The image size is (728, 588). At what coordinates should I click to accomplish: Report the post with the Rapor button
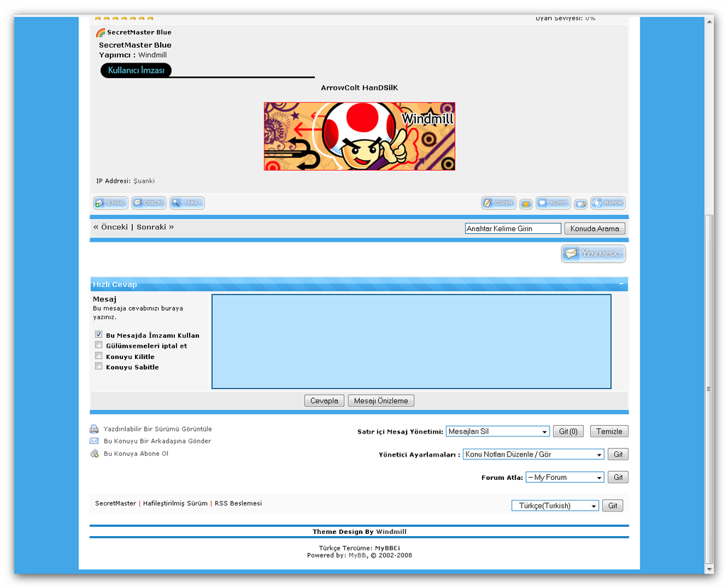[x=608, y=203]
